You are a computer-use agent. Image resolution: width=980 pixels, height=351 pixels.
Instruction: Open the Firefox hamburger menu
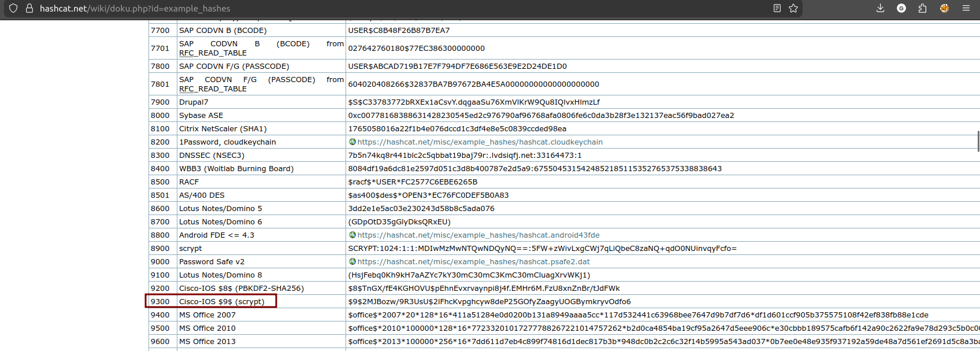(966, 8)
